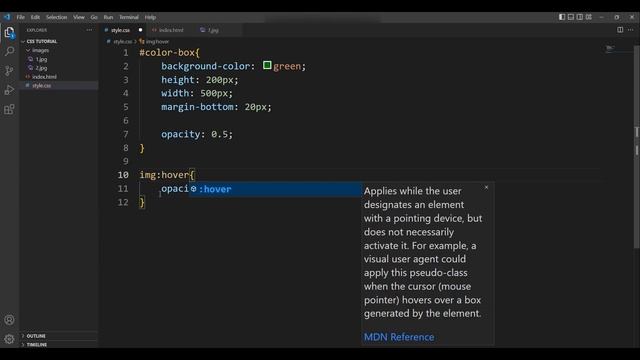Open the Accounts menu icon
This screenshot has height=360, width=640.
(9, 320)
